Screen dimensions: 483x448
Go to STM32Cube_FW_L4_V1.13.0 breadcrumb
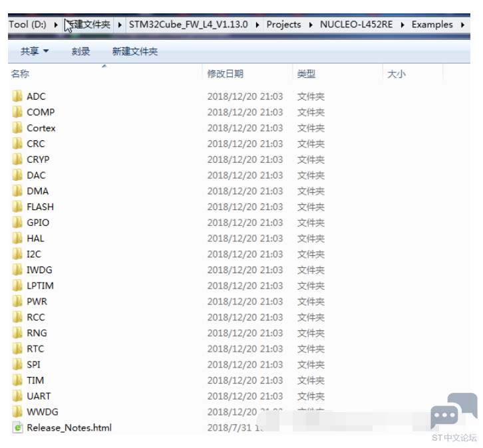coord(188,25)
